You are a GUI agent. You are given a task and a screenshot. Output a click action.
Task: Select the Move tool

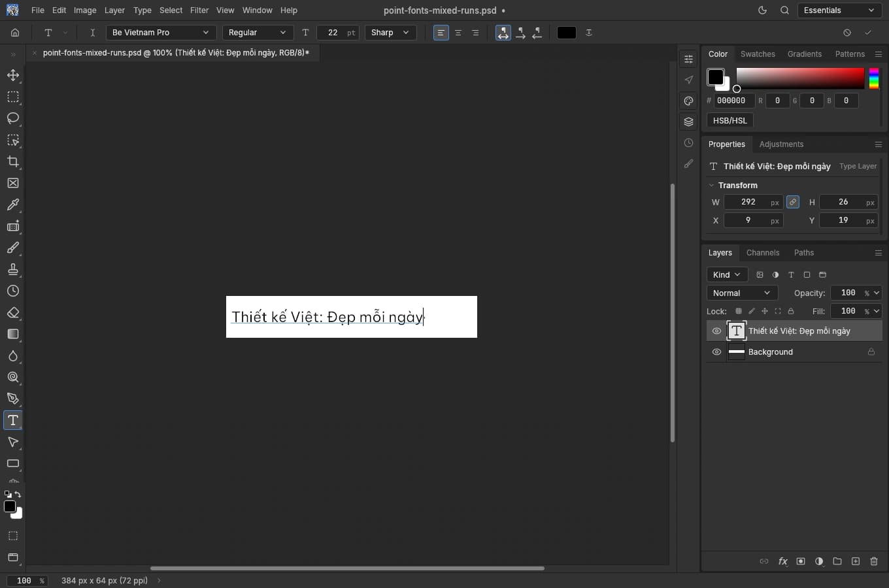(13, 75)
